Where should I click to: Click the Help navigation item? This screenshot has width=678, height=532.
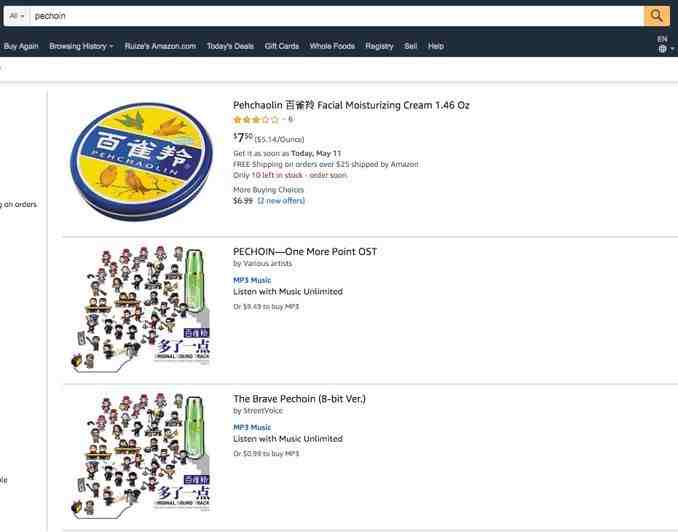tap(436, 46)
